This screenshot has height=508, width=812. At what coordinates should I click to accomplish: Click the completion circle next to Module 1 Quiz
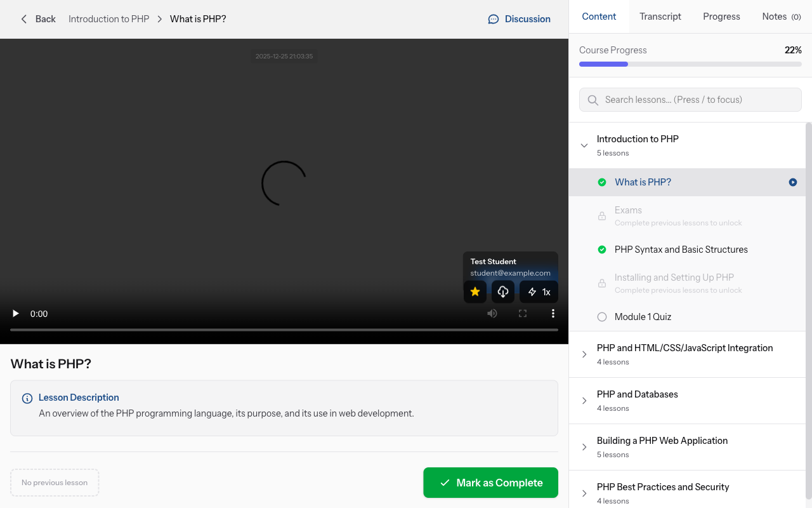click(601, 316)
